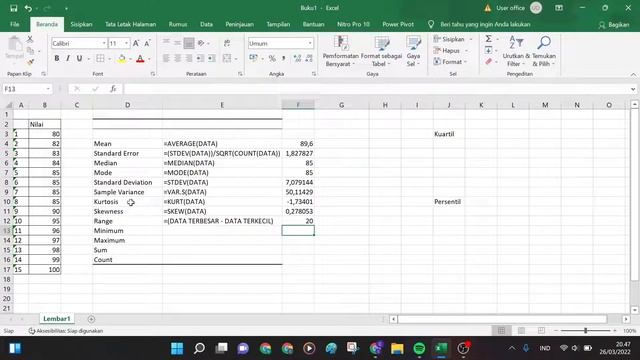Screen dimensions: 640x360
Task: Switch to the Peninjauan tab
Action: point(239,24)
